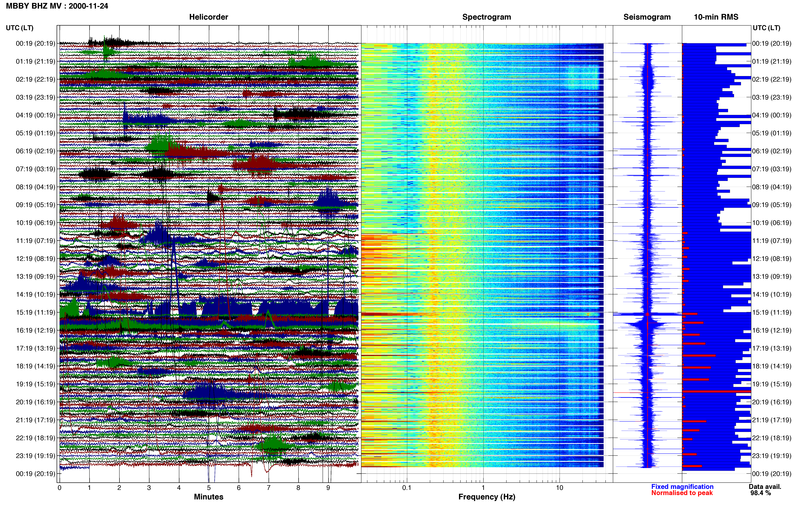Click the left 'UTC (LT)' axis label

(x=19, y=28)
